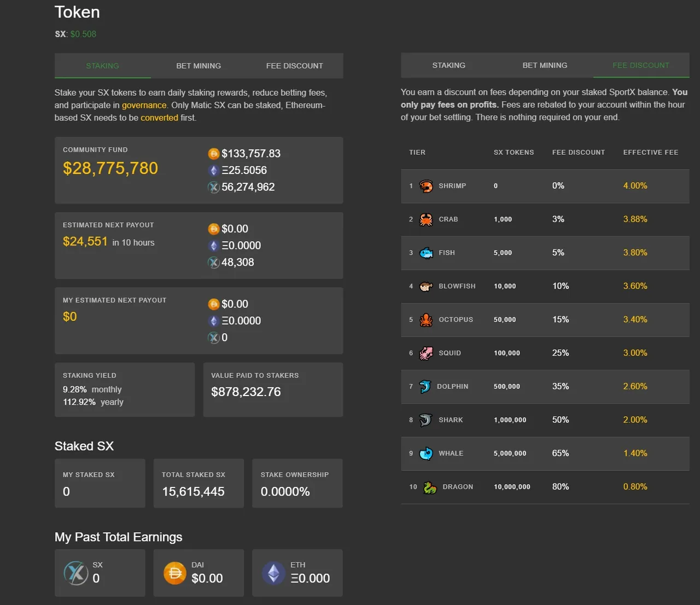
Task: Click the Effective Fee column header
Action: pos(651,153)
